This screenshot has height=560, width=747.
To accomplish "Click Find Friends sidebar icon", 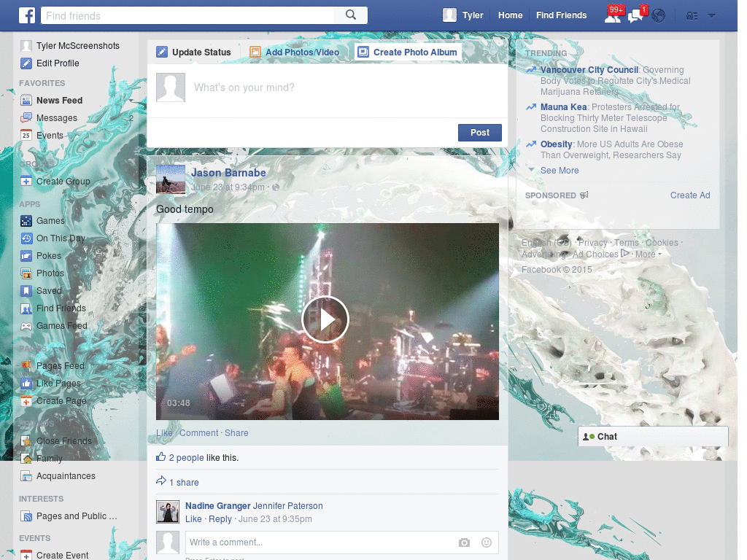I will point(26,308).
